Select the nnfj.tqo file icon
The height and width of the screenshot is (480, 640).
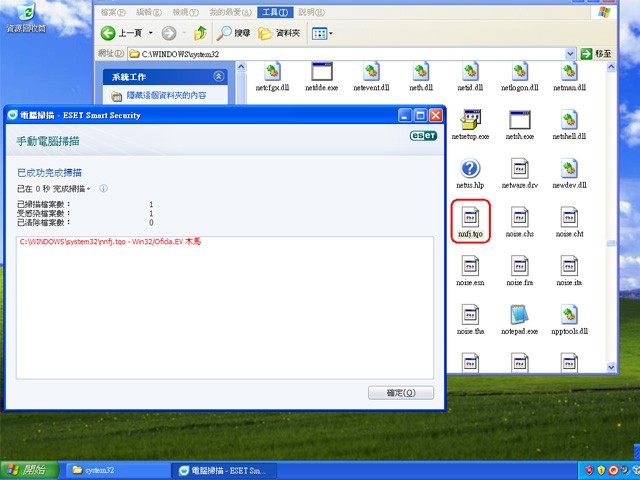pos(470,217)
